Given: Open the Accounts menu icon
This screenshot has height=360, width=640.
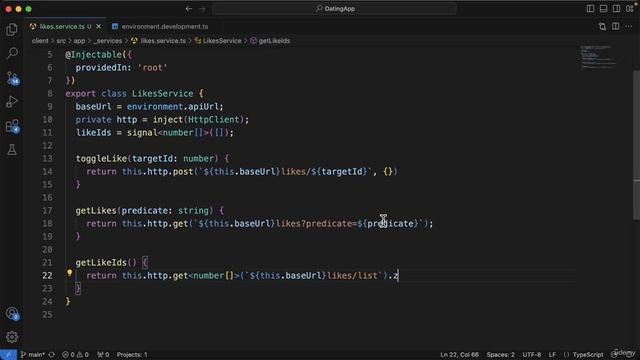Looking at the screenshot, I should point(12,313).
